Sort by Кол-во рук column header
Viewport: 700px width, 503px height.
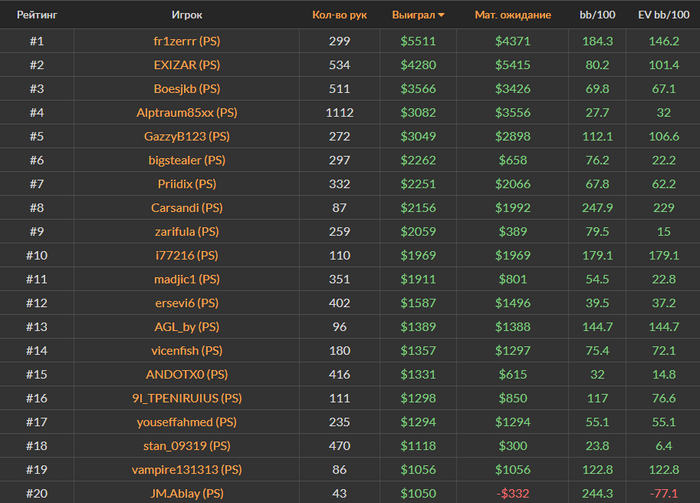click(x=339, y=16)
